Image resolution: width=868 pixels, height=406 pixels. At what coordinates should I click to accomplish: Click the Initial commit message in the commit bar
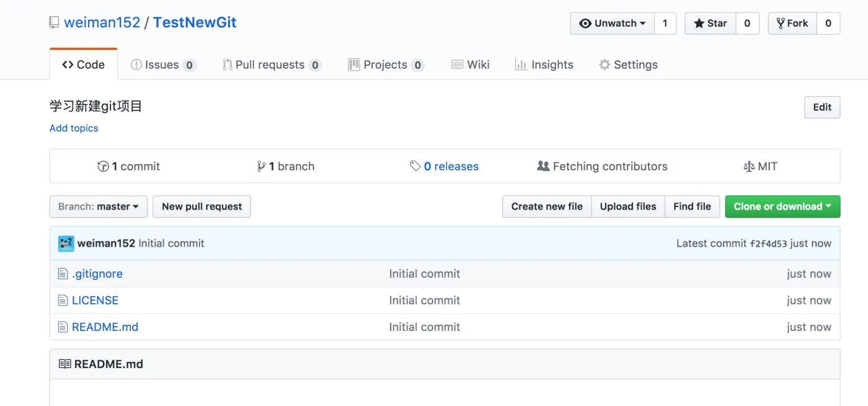point(171,244)
